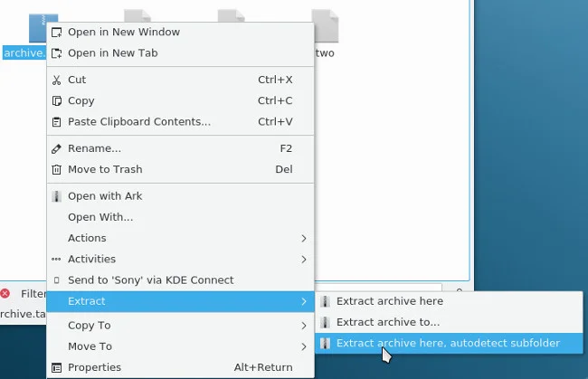Expand the Actions submenu arrow
The width and height of the screenshot is (588, 379).
[303, 238]
